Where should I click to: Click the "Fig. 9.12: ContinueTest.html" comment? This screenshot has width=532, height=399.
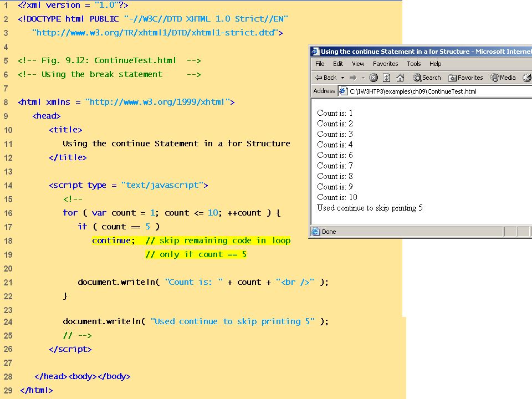pyautogui.click(x=109, y=60)
